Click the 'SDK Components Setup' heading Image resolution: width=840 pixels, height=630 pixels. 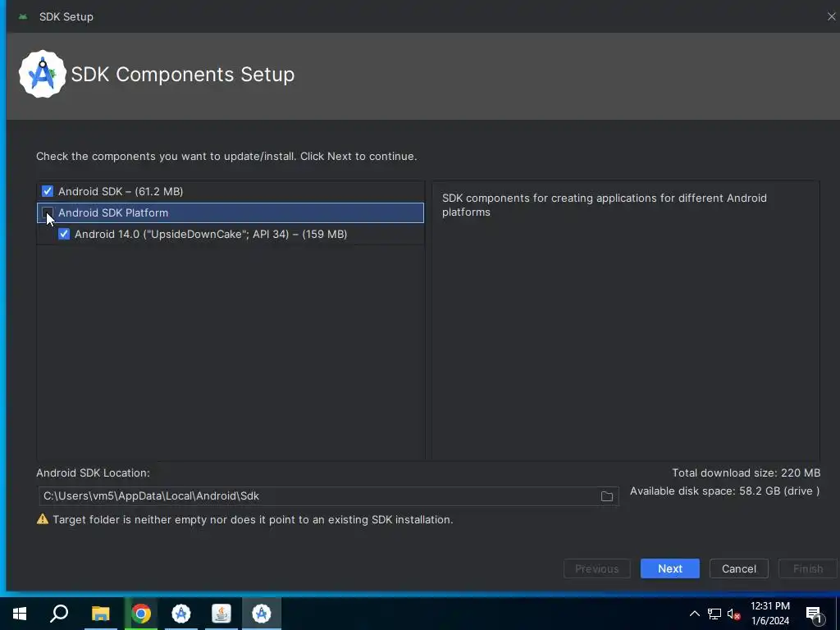click(183, 75)
